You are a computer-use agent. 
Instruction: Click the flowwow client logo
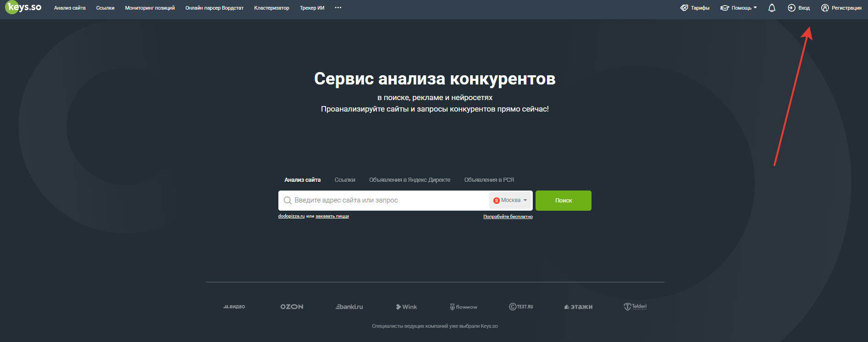coord(464,307)
